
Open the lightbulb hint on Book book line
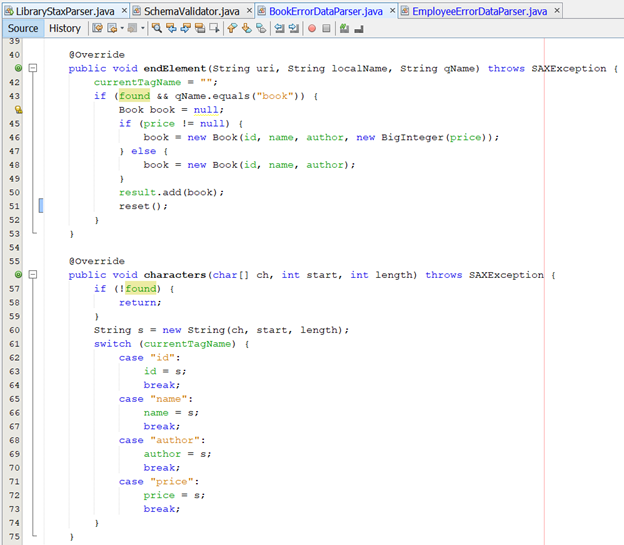18,109
